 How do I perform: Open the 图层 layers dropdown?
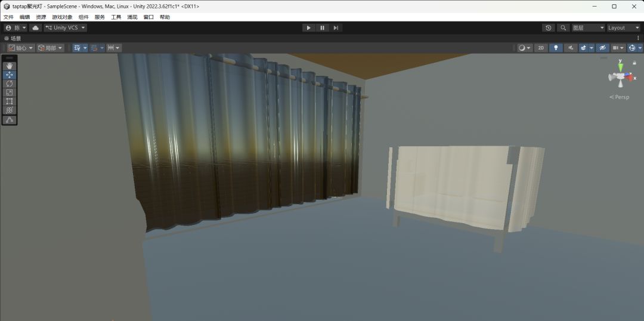tap(588, 28)
